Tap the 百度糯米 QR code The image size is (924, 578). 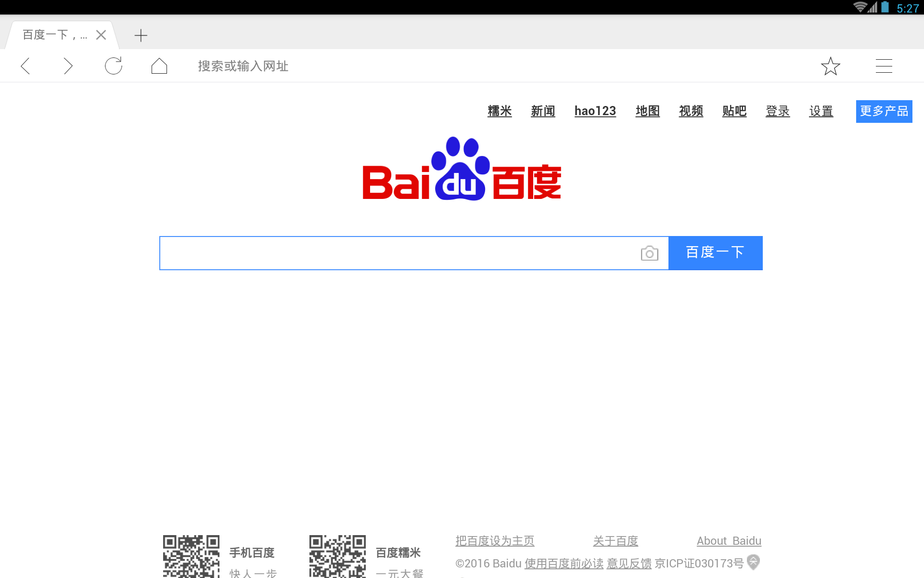[x=337, y=556]
